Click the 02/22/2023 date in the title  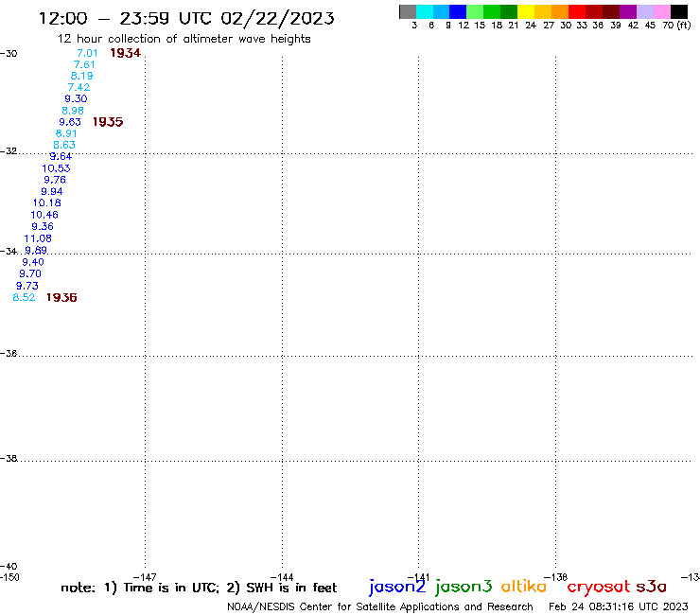coord(277,19)
